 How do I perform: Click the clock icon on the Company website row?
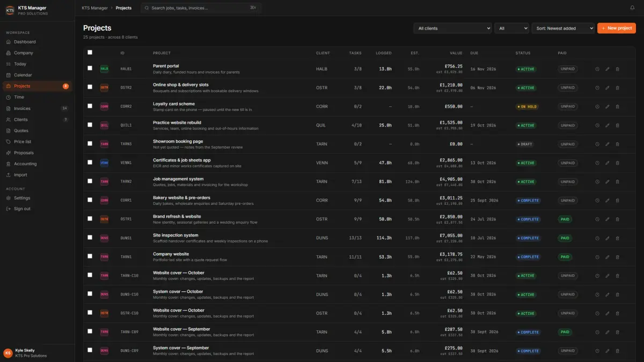pyautogui.click(x=597, y=257)
